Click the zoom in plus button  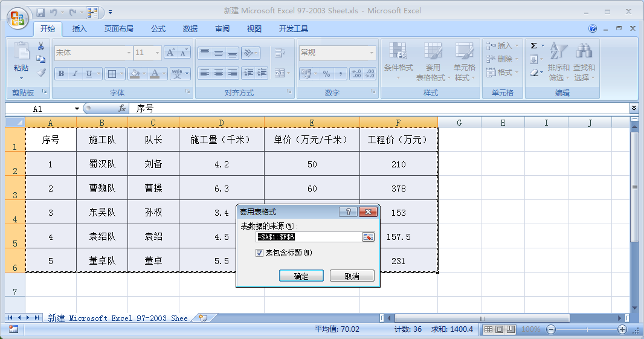[x=622, y=329]
